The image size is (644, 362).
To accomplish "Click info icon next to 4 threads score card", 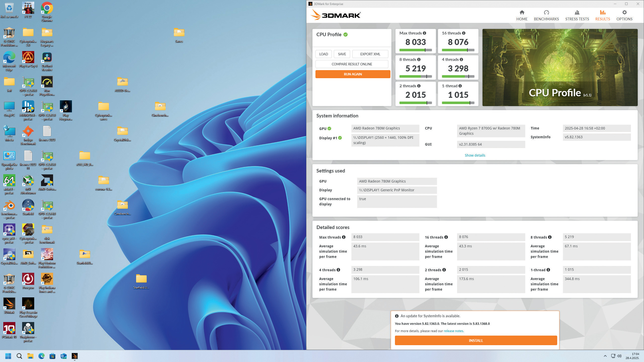I will coord(461,60).
